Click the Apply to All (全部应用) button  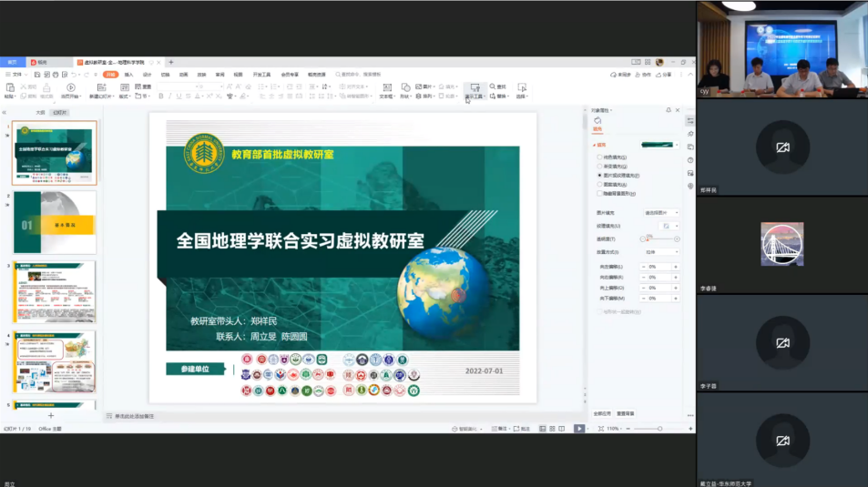pos(601,413)
